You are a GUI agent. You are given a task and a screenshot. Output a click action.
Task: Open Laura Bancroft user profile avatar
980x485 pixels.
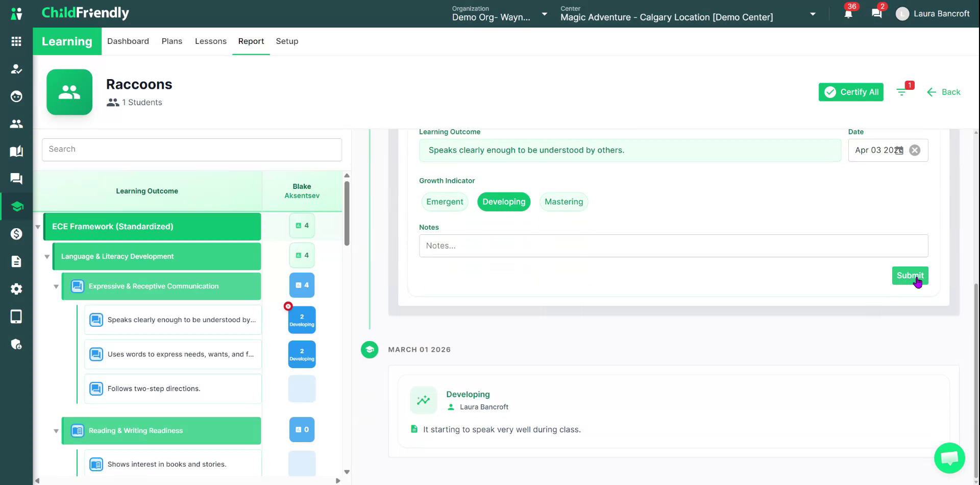pos(902,14)
